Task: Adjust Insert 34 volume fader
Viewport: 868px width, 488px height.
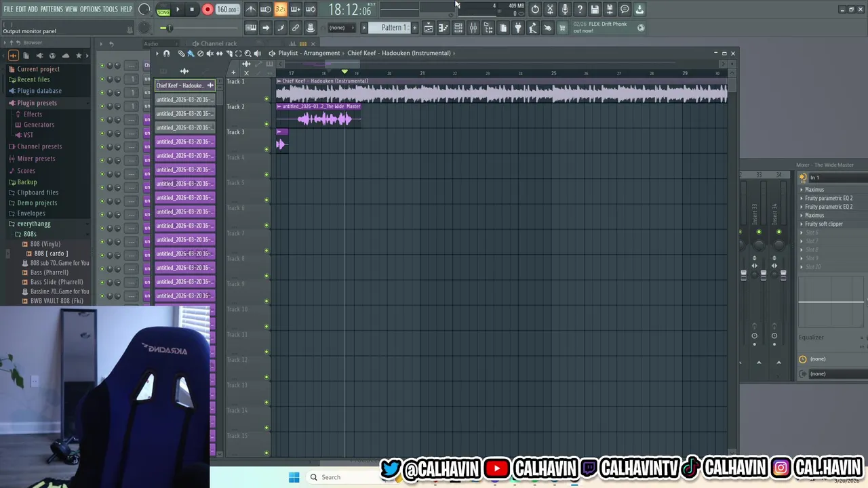Action: pos(783,274)
